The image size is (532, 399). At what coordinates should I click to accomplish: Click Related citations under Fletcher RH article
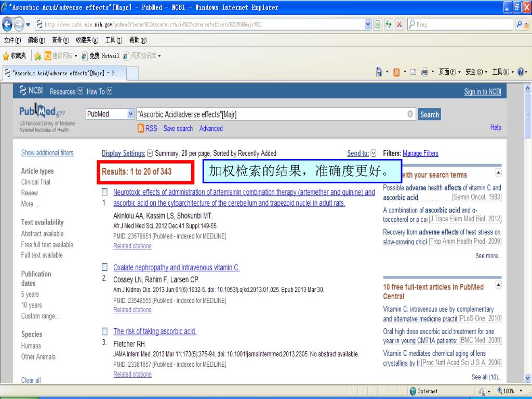point(132,374)
